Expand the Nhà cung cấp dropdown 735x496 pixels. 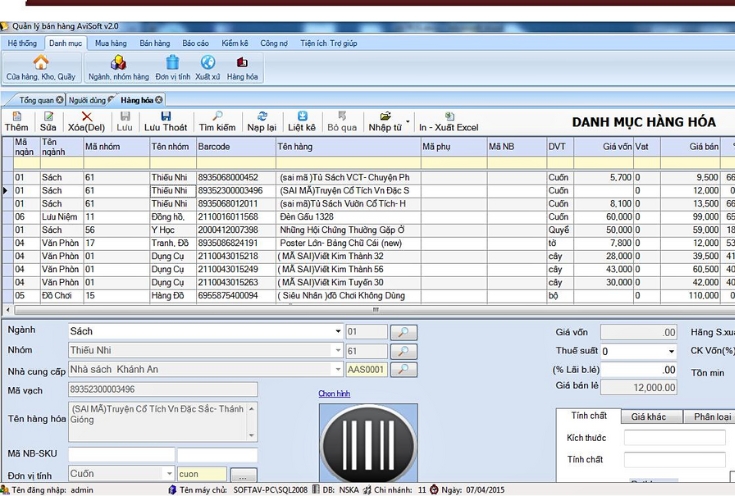coord(338,369)
